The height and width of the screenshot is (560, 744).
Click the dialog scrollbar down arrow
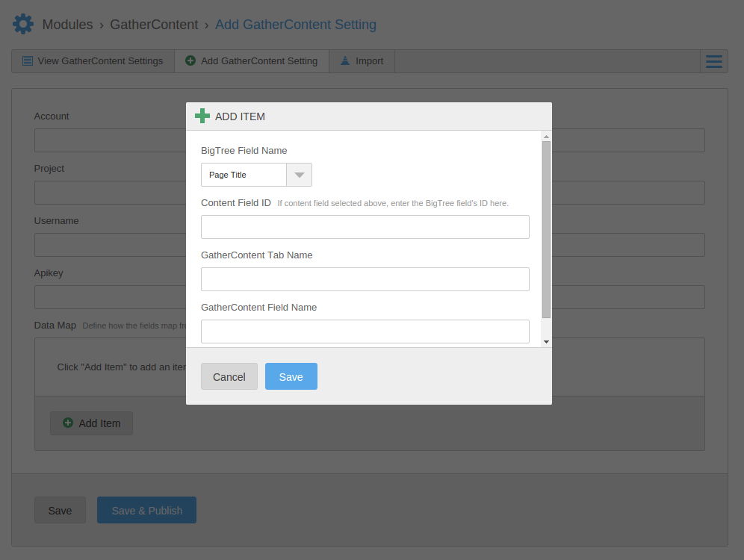546,342
